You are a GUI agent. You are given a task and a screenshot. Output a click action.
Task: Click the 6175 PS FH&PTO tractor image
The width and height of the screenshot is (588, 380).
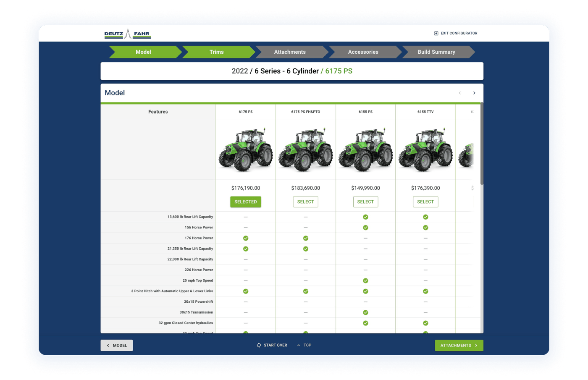306,150
